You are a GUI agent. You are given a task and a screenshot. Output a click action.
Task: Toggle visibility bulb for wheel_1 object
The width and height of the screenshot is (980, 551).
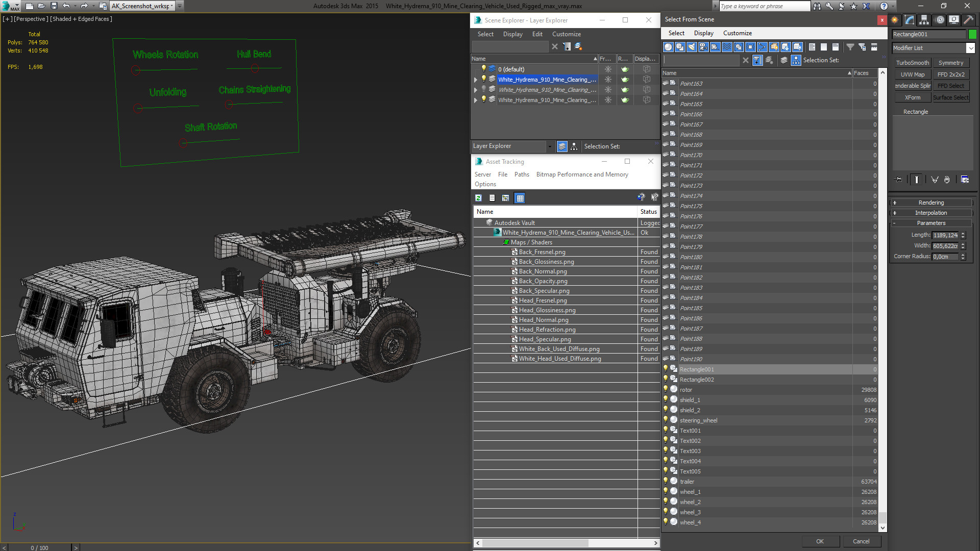[666, 491]
